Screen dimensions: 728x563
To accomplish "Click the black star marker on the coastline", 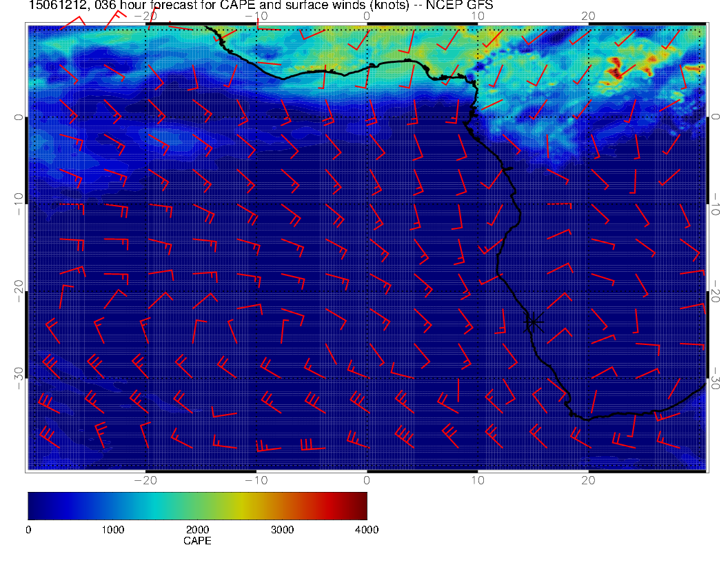I will [x=534, y=321].
